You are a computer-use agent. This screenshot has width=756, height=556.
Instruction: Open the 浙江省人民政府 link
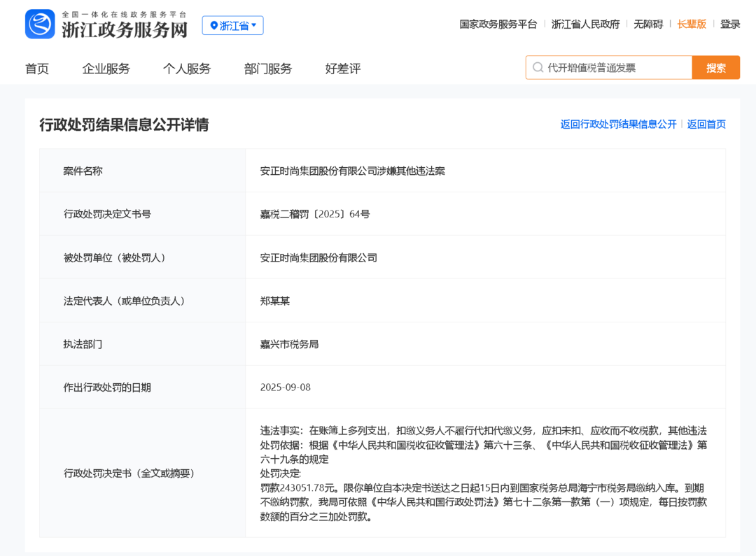(x=585, y=24)
